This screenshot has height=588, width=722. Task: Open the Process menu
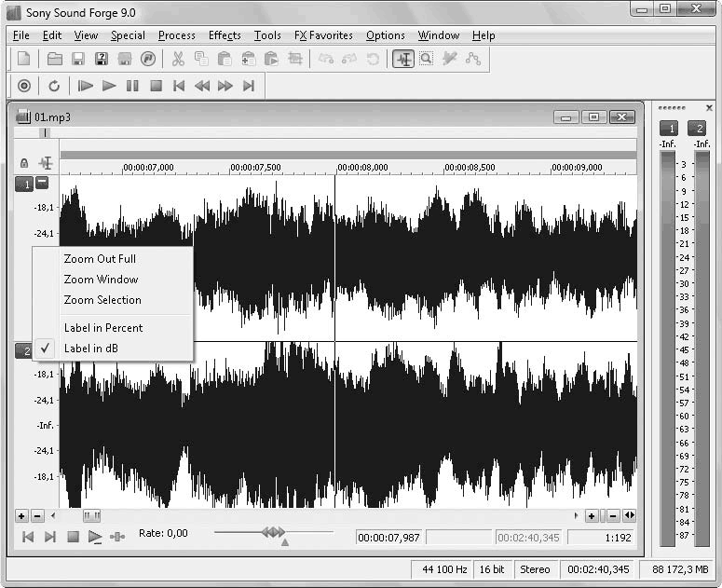pos(176,35)
